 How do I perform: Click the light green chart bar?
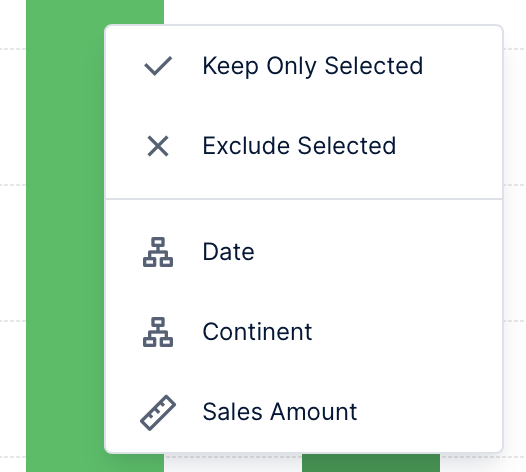(x=65, y=236)
